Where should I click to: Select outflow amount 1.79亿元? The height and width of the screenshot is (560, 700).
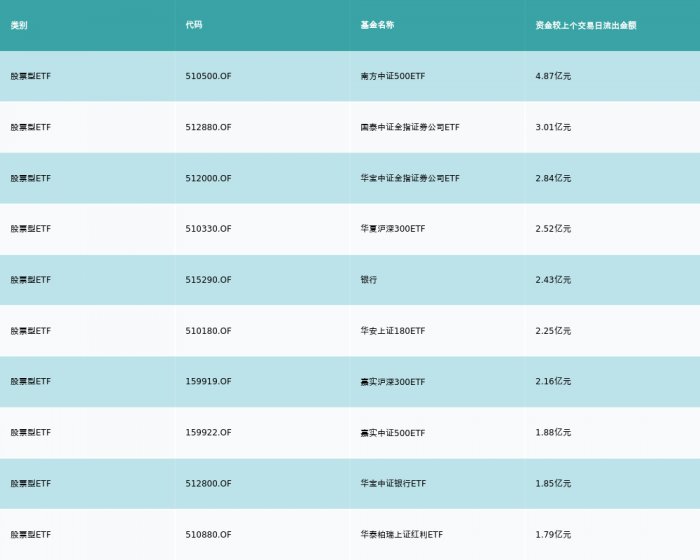[553, 535]
